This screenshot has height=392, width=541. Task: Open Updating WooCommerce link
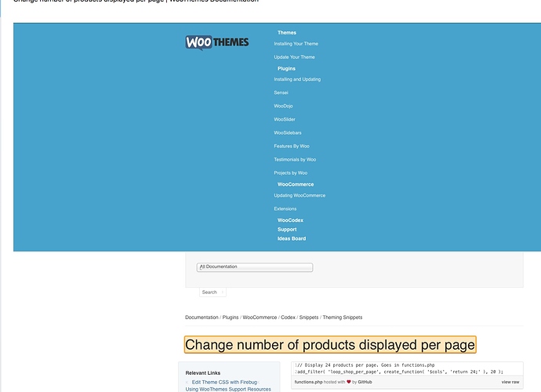pos(300,196)
